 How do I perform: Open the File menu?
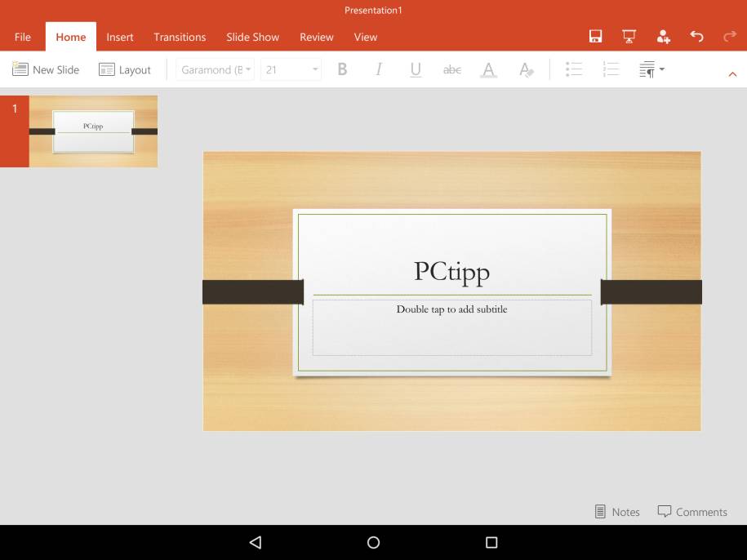pos(22,38)
